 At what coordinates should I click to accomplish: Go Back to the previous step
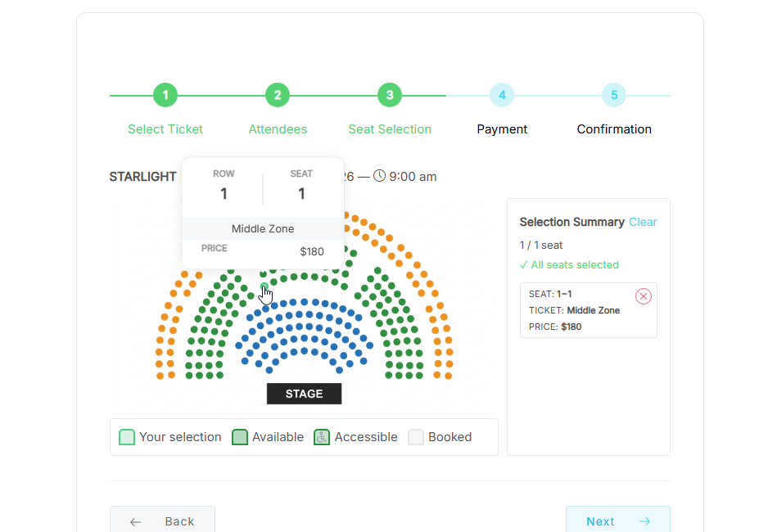click(162, 521)
